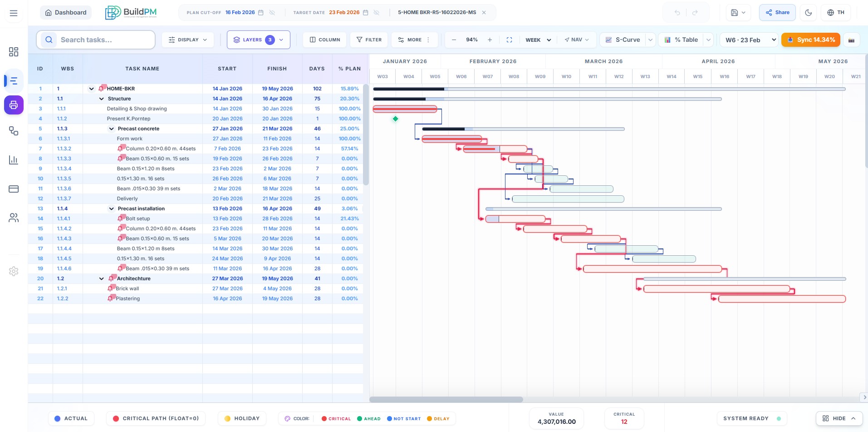
Task: Click the vertical task list scrollbar
Action: (x=366, y=134)
